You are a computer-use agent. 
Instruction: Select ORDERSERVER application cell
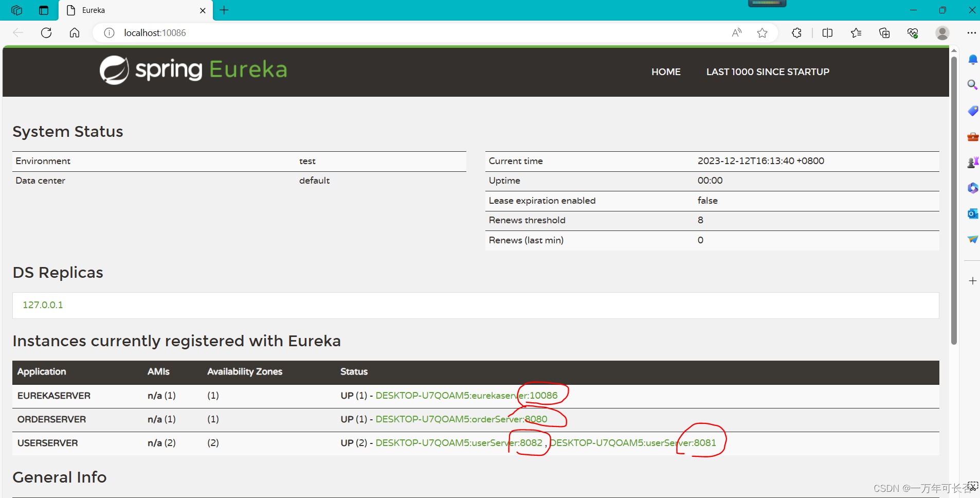point(51,419)
